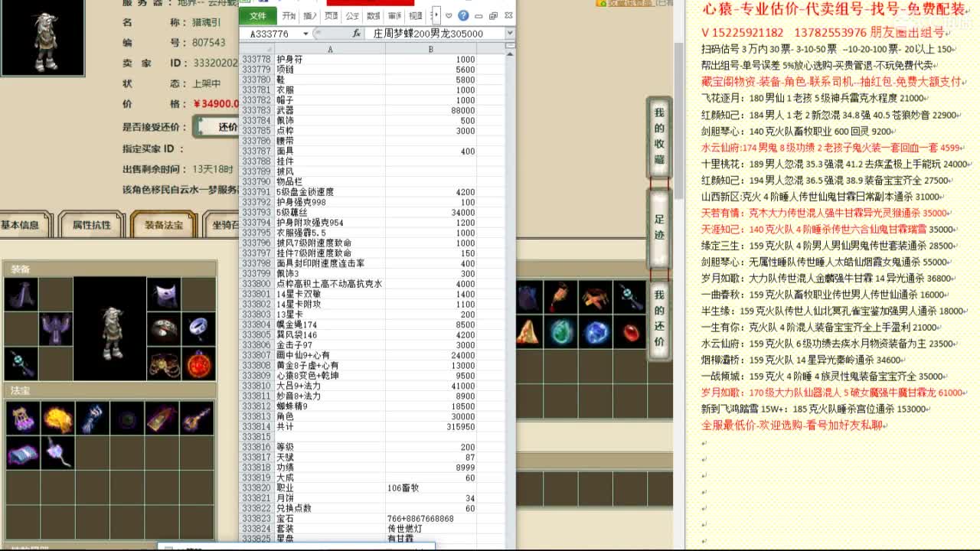The height and width of the screenshot is (551, 980).
Task: Open the 审阅 ribbon tab
Action: (394, 15)
